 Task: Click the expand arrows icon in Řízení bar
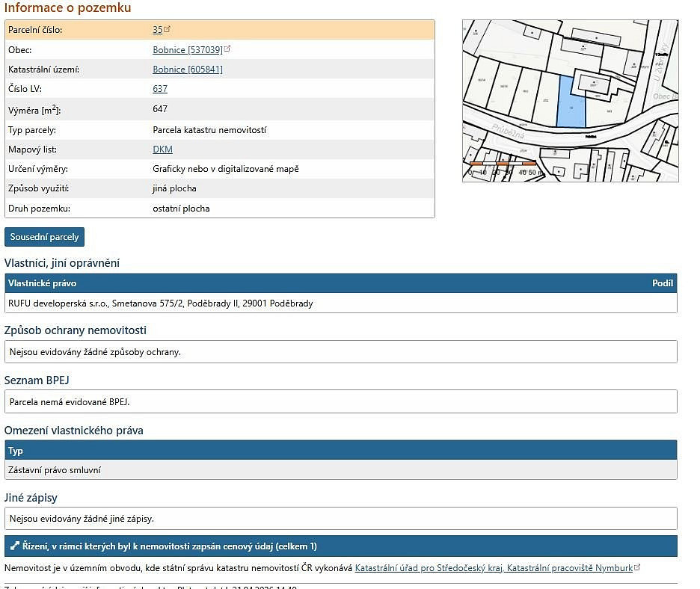tap(15, 546)
